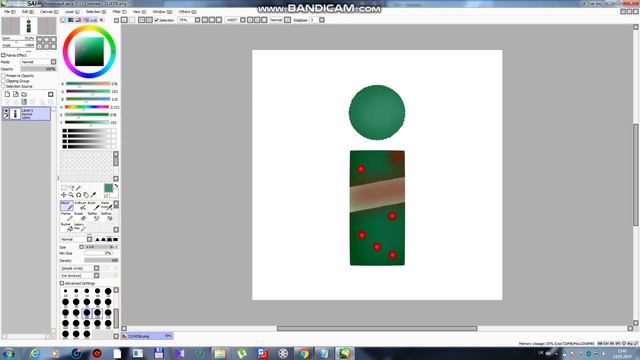The image size is (640, 360).
Task: Select the AirBrush tool
Action: point(80,205)
